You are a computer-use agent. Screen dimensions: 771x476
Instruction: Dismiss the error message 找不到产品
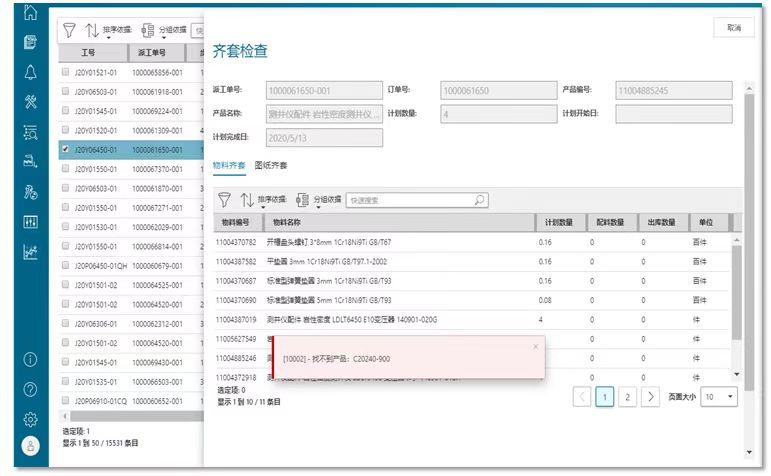tap(535, 347)
